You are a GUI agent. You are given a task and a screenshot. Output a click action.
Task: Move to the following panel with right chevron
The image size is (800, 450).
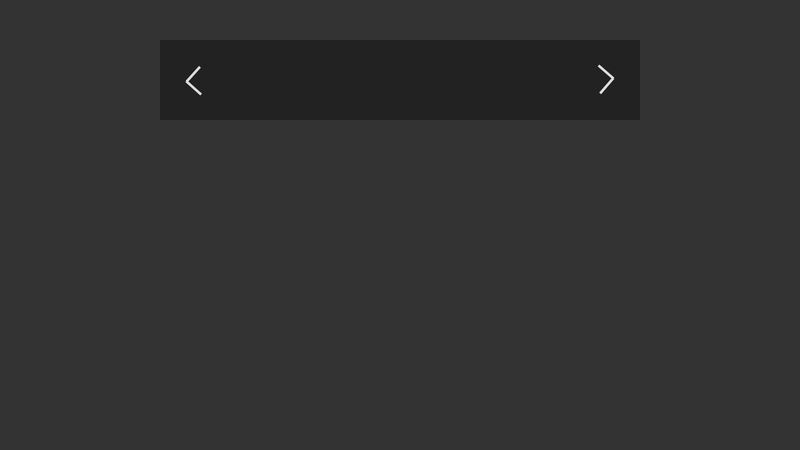[x=606, y=79]
